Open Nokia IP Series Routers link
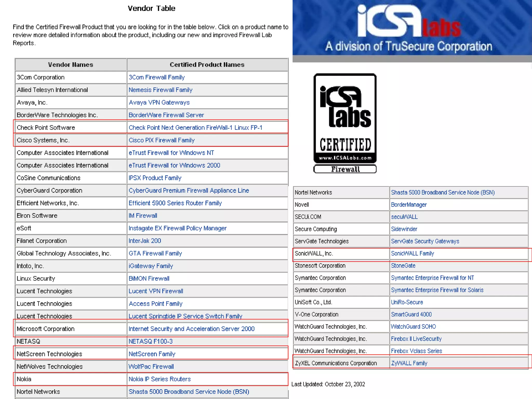 159,379
